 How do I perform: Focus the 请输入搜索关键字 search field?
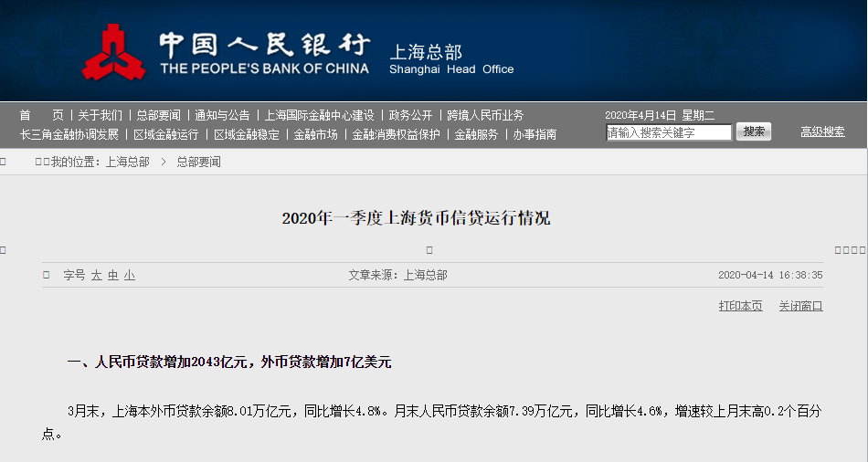pyautogui.click(x=669, y=132)
